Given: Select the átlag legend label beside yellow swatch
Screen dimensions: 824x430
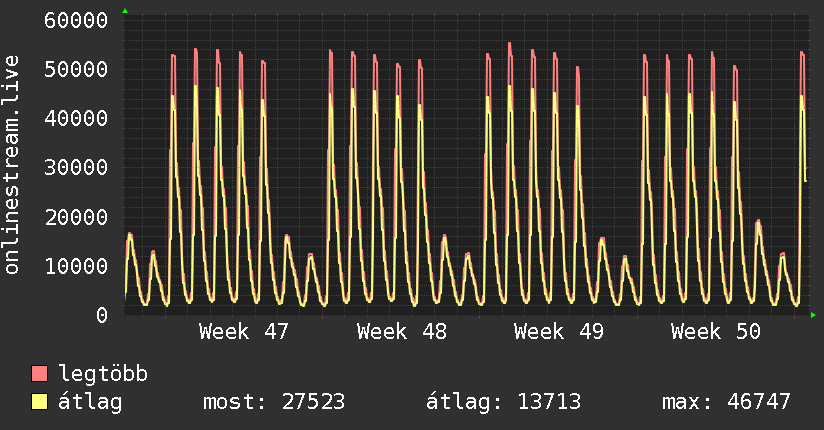Looking at the screenshot, I should pyautogui.click(x=90, y=402).
